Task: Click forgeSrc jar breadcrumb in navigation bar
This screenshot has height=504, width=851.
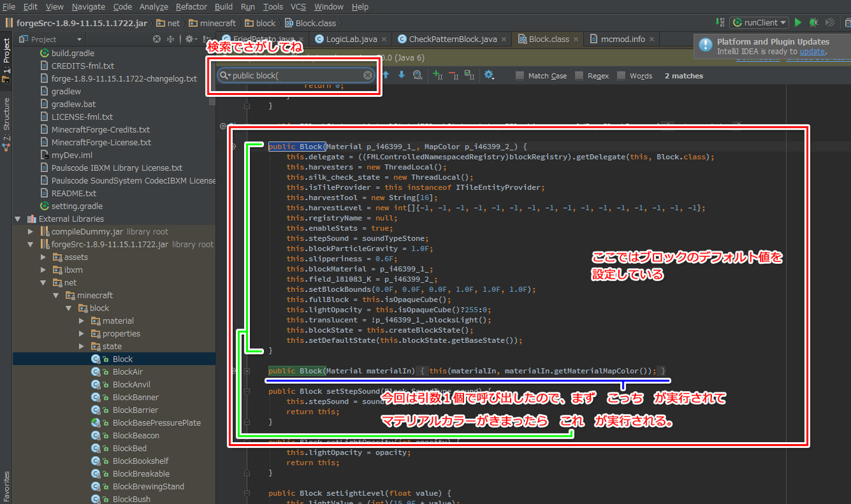Action: click(75, 23)
